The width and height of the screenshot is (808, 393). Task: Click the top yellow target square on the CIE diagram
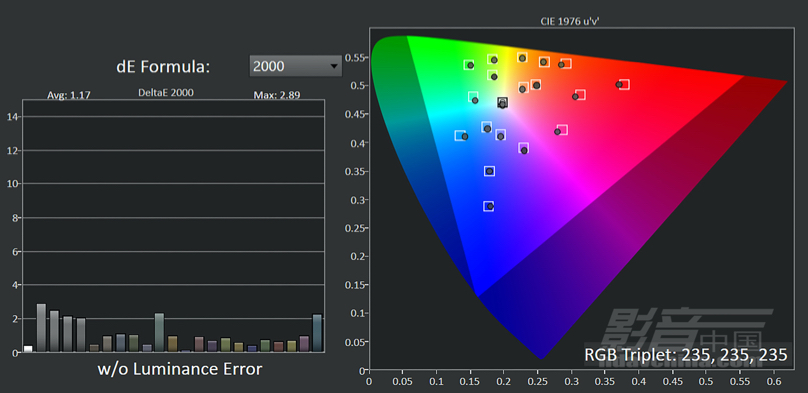coord(522,57)
